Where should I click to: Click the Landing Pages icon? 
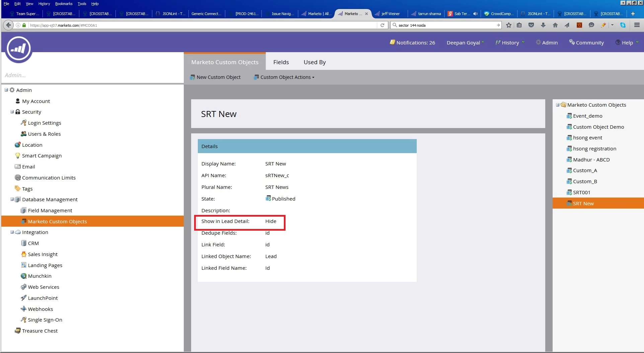[23, 265]
